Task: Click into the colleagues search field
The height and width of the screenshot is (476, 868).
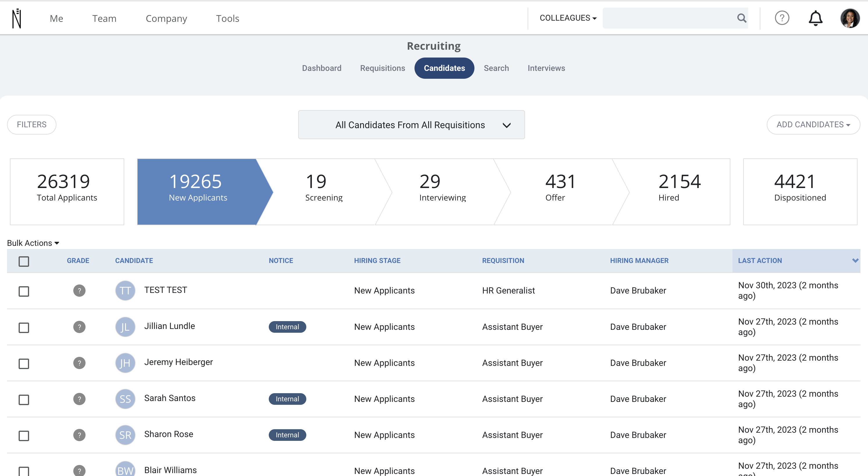Action: point(668,18)
